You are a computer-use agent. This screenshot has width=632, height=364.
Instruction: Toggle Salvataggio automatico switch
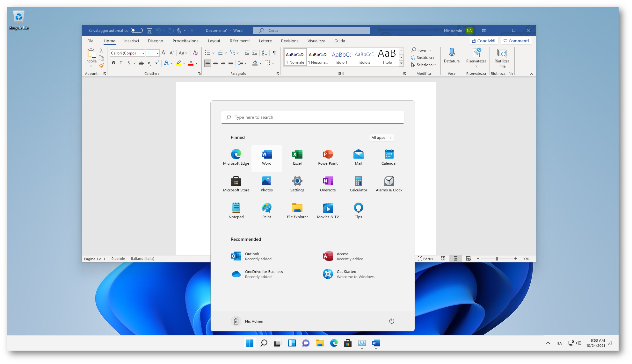pos(137,31)
